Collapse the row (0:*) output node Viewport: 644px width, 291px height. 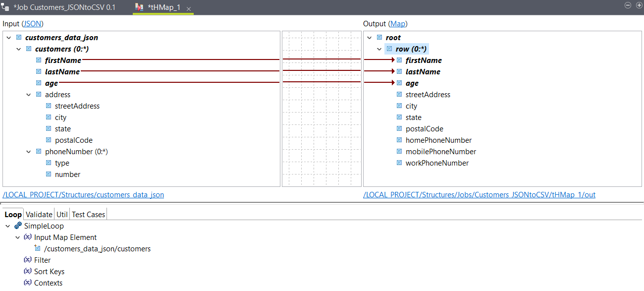click(379, 49)
